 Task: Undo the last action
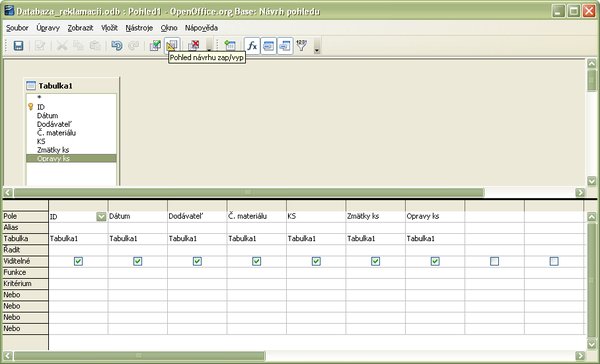117,46
